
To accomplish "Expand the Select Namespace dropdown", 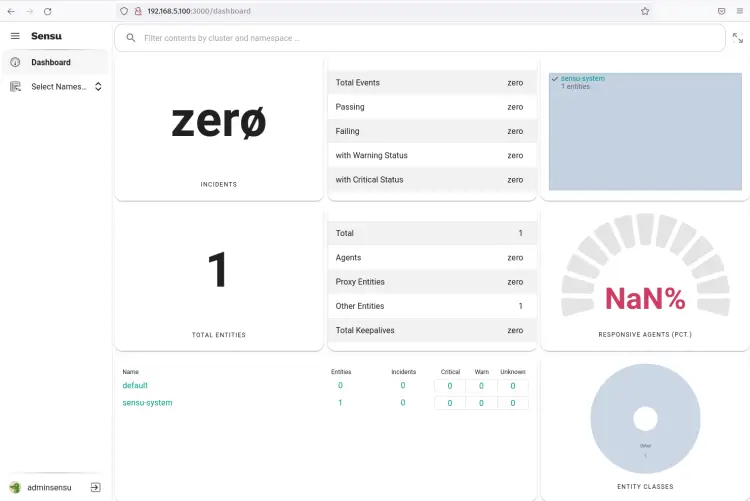I will [x=98, y=87].
